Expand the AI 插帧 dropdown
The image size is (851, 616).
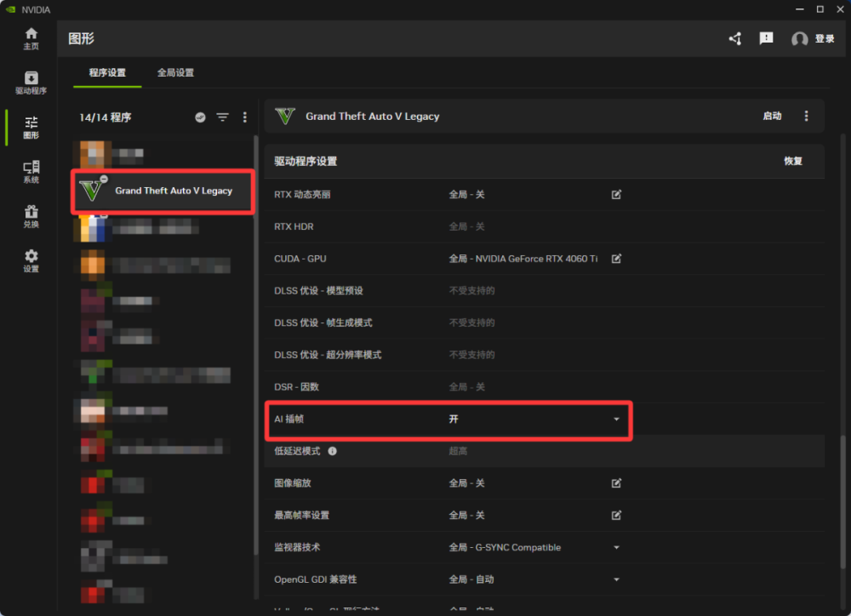[x=616, y=419]
